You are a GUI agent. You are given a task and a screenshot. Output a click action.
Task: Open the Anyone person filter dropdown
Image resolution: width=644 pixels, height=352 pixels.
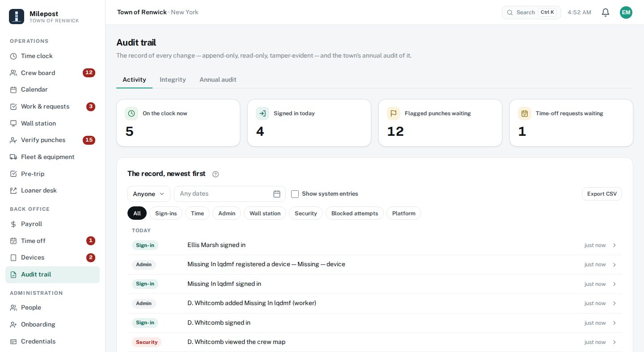click(149, 194)
